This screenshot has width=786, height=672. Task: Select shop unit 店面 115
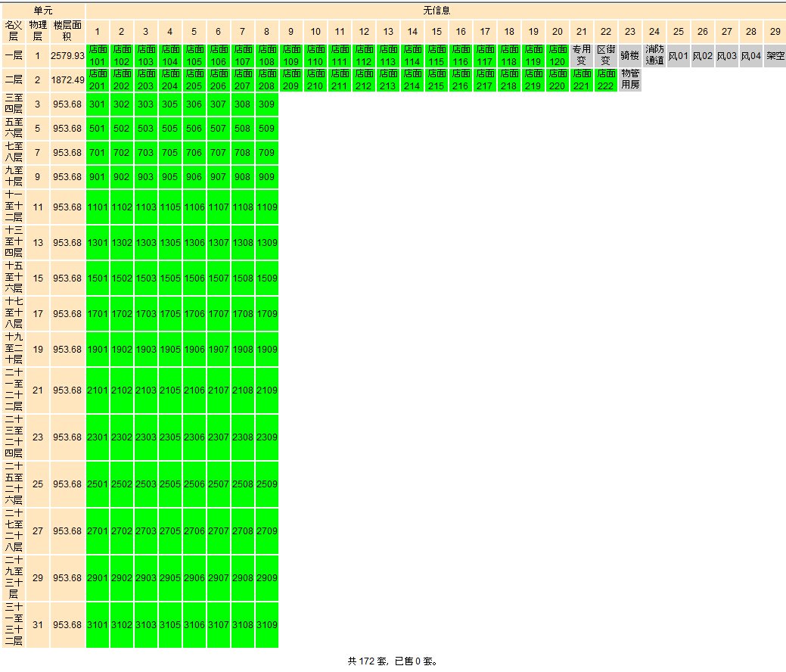click(x=436, y=56)
